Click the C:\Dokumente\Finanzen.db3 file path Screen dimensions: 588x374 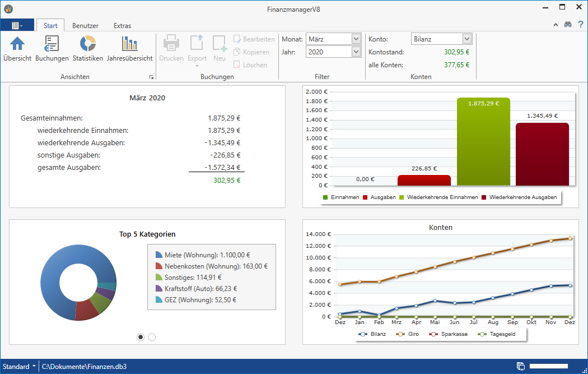[x=84, y=367]
